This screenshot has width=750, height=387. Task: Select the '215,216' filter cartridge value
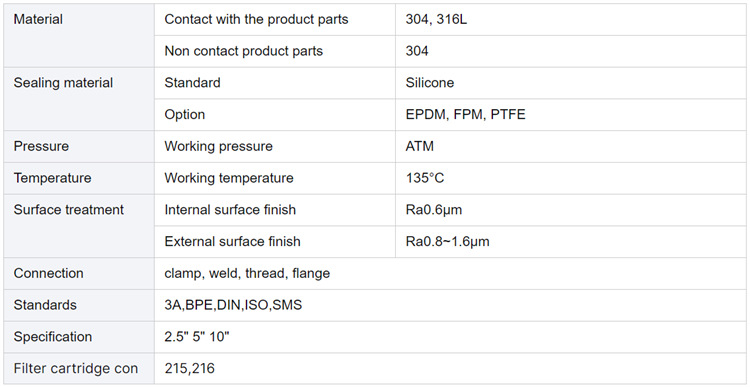pyautogui.click(x=189, y=368)
